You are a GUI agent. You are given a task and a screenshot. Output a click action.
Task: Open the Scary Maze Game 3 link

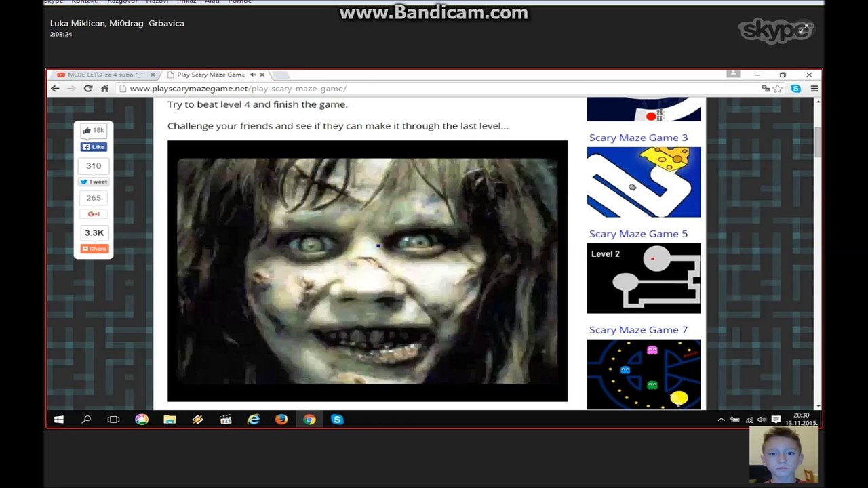pyautogui.click(x=638, y=138)
